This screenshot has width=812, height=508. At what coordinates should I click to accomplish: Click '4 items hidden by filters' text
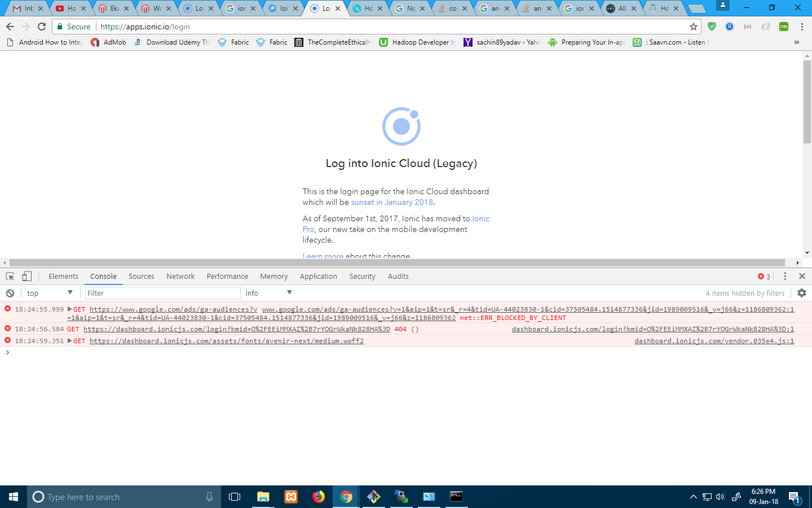(745, 293)
